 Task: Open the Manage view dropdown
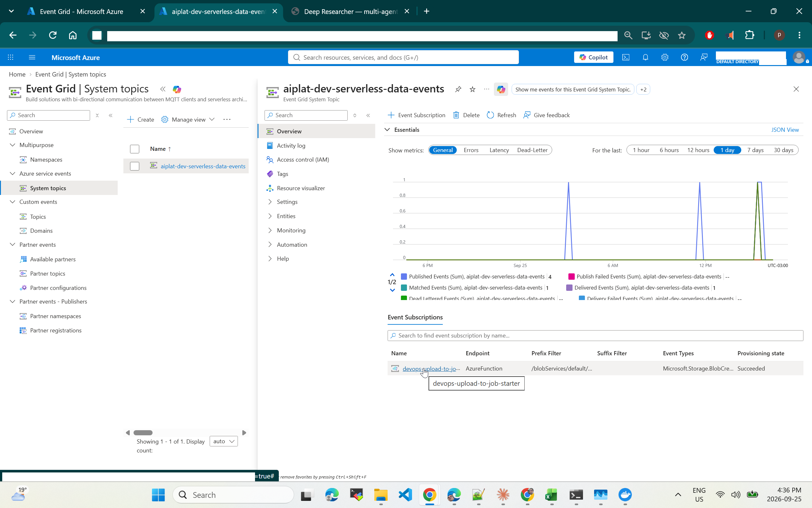[x=187, y=120]
